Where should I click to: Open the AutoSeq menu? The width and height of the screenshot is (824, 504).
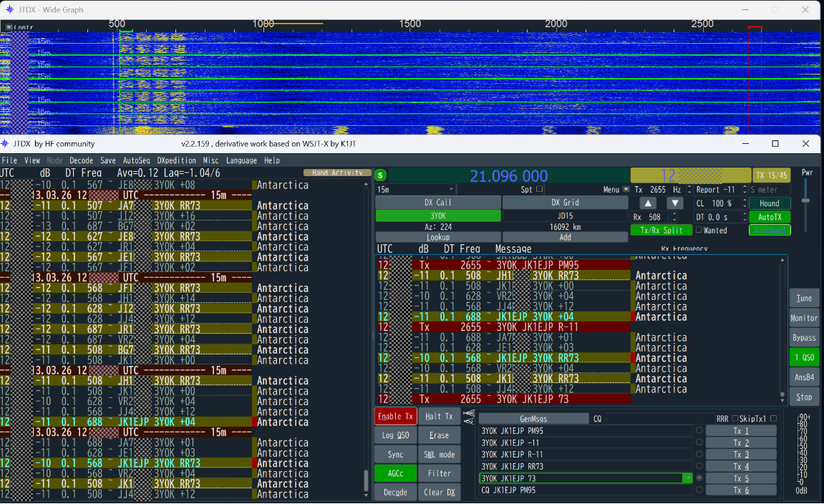click(136, 160)
